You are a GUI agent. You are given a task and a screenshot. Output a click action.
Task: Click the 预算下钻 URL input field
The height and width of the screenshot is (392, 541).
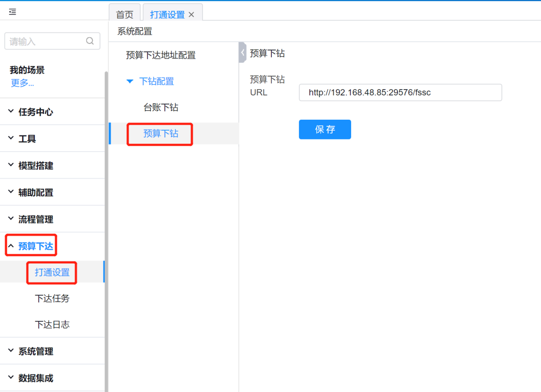[400, 93]
